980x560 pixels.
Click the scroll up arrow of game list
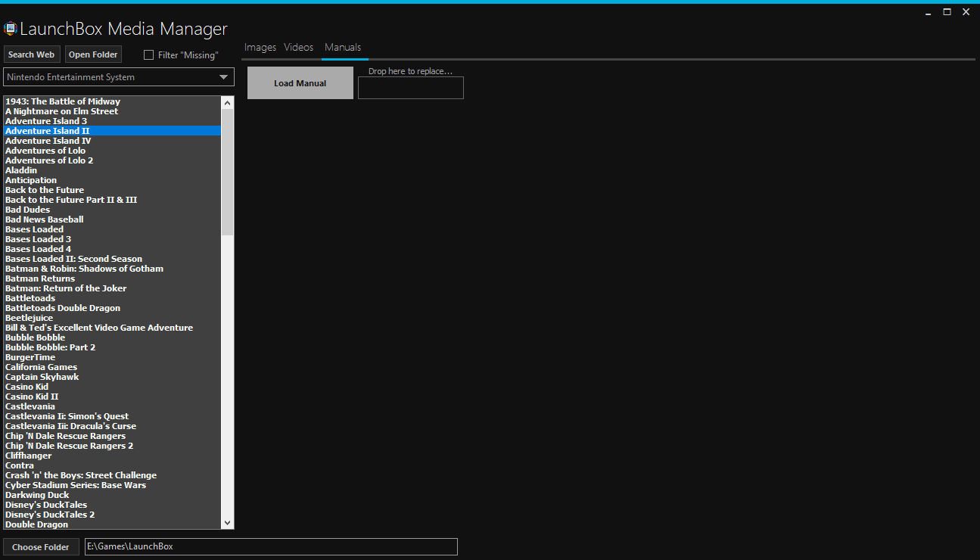click(x=228, y=101)
